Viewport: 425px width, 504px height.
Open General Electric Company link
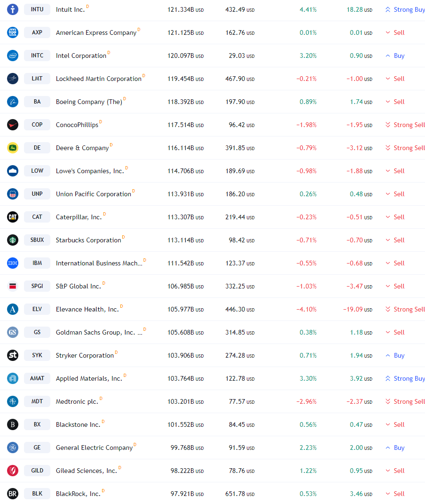pos(94,448)
